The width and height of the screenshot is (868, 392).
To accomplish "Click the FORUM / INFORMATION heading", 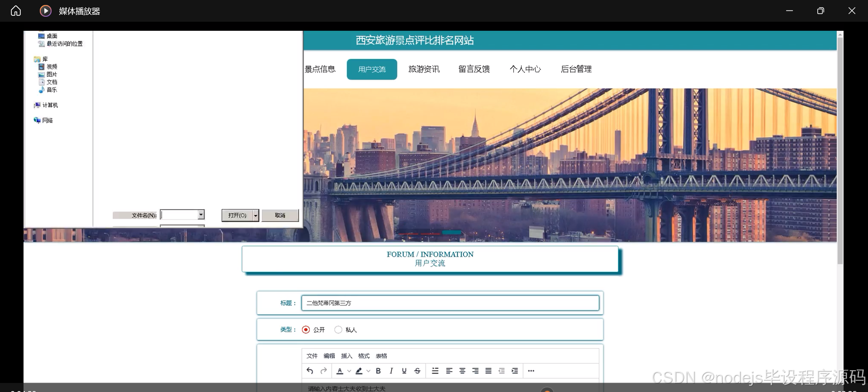I will tap(430, 254).
